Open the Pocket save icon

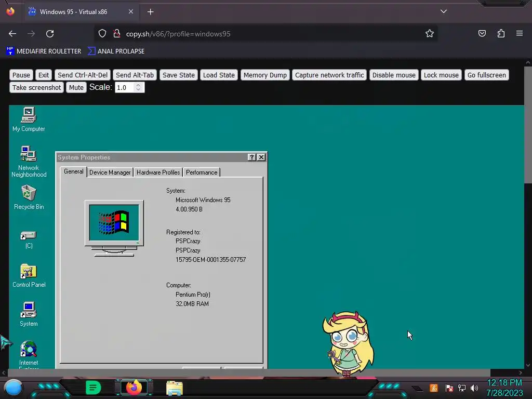[482, 34]
